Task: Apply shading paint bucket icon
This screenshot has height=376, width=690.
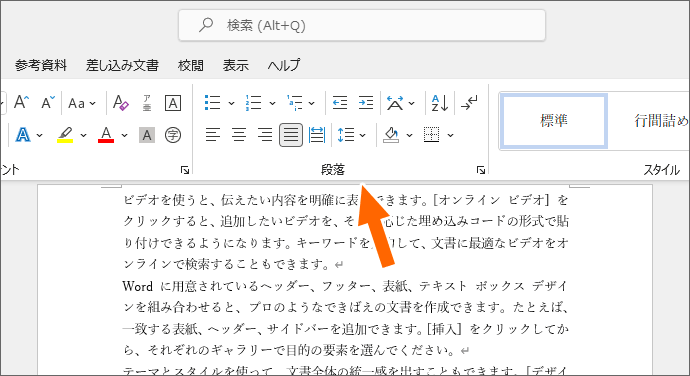Action: pyautogui.click(x=391, y=135)
